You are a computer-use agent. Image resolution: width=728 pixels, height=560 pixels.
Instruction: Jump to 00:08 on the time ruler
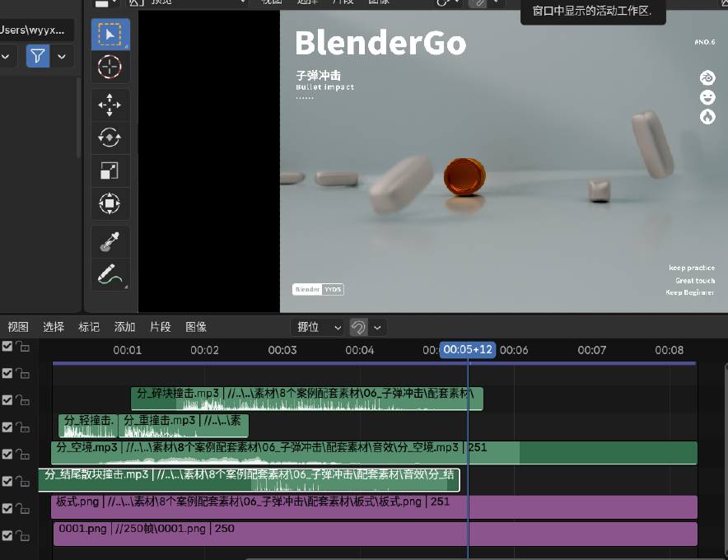669,350
